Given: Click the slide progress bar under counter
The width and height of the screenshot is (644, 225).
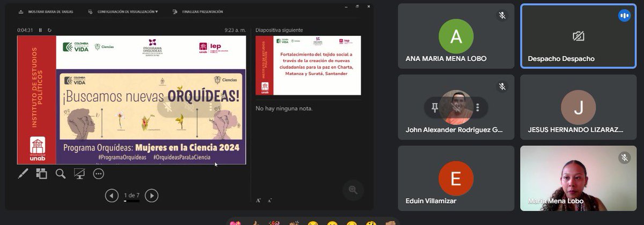Looking at the screenshot, I should [131, 201].
